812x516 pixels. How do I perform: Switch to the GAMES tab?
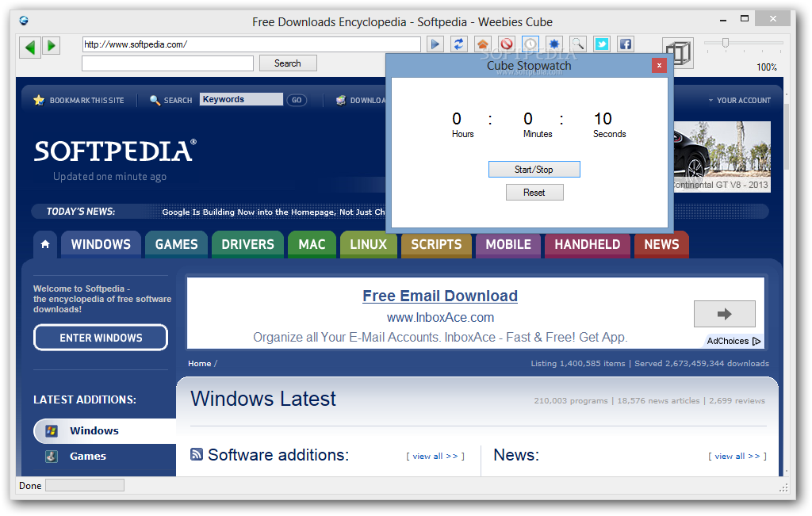tap(176, 244)
